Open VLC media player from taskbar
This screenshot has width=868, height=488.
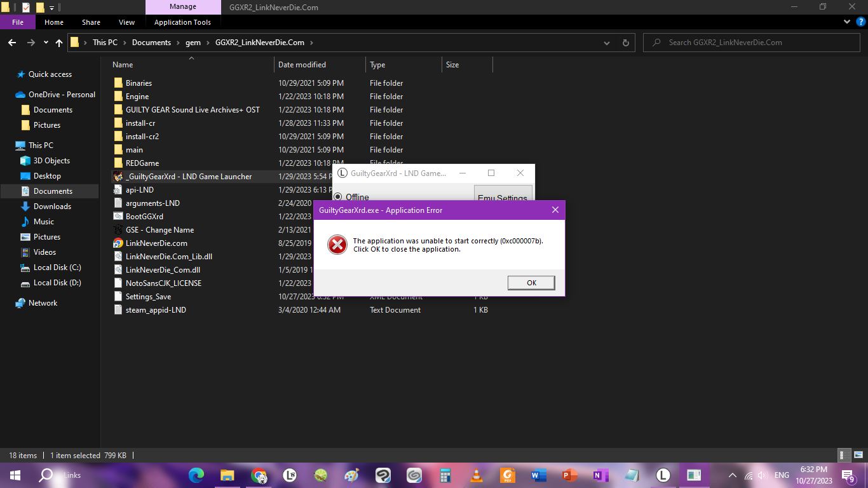click(x=476, y=475)
